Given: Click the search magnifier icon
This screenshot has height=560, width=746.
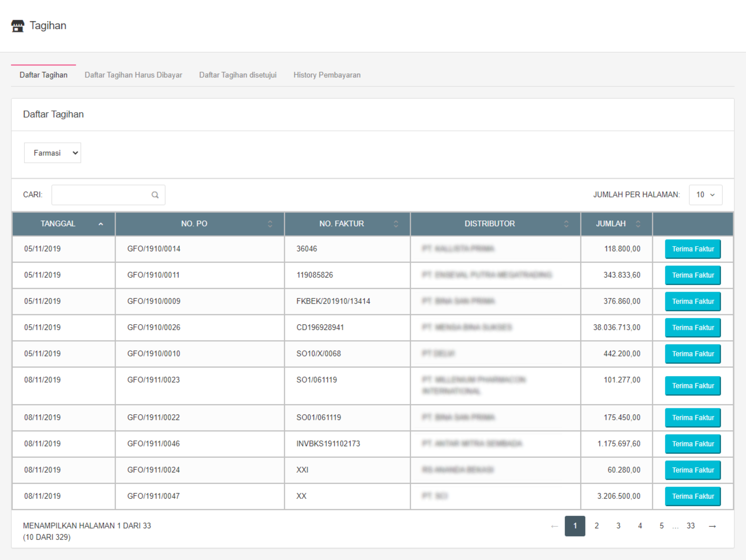Looking at the screenshot, I should click(155, 195).
